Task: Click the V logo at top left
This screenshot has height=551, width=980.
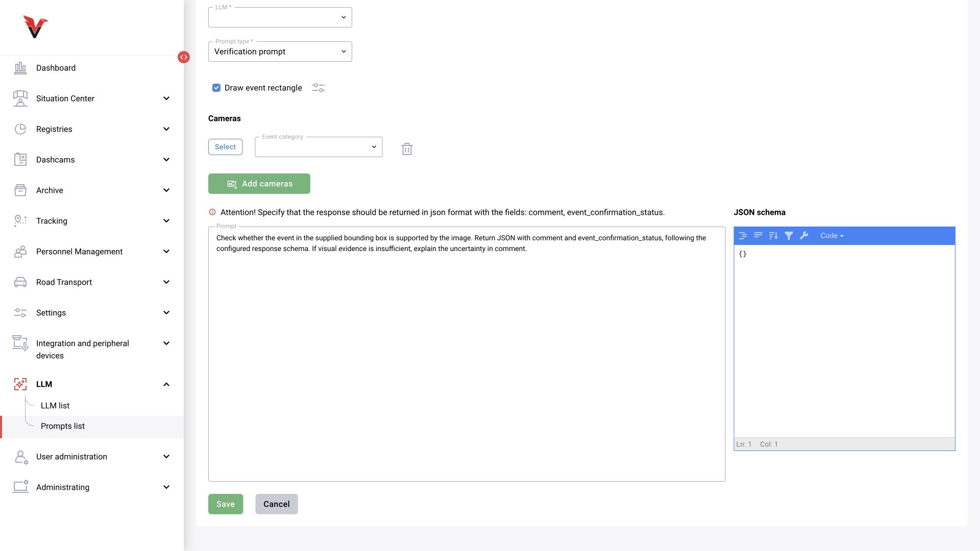Action: 35,27
